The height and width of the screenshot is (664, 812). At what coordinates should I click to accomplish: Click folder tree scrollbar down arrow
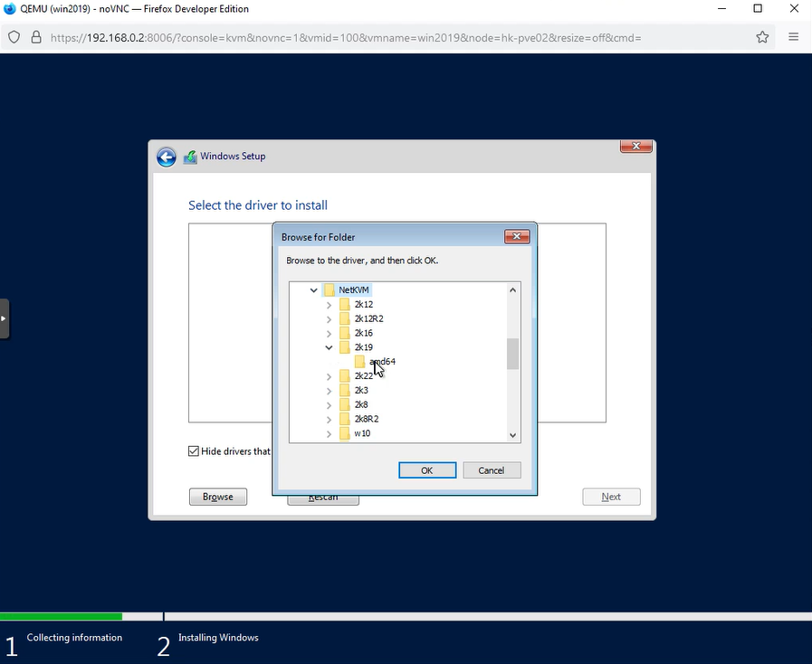pos(513,435)
